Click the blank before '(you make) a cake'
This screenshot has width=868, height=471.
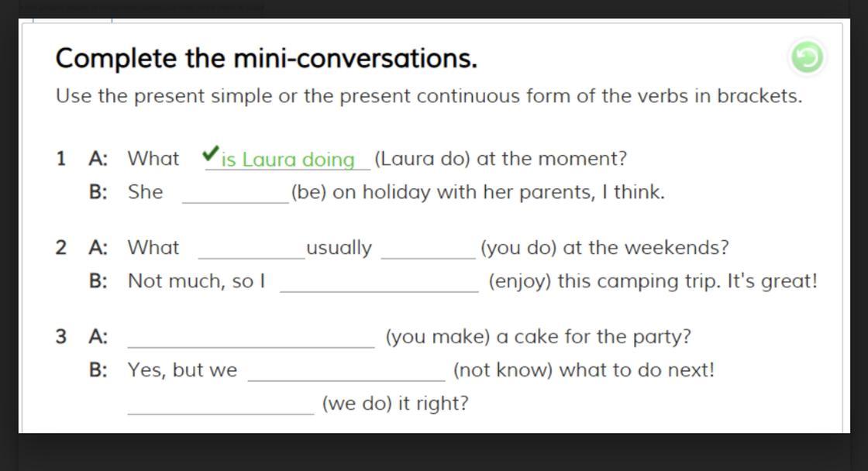(250, 337)
